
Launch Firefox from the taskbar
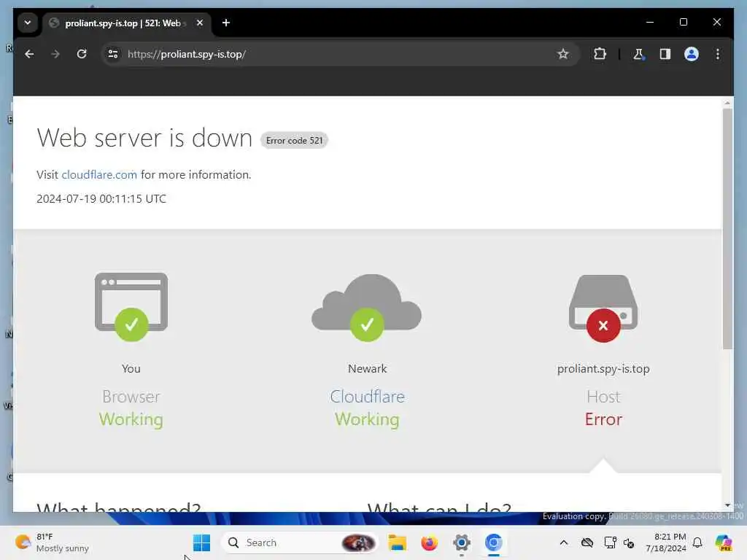[429, 542]
